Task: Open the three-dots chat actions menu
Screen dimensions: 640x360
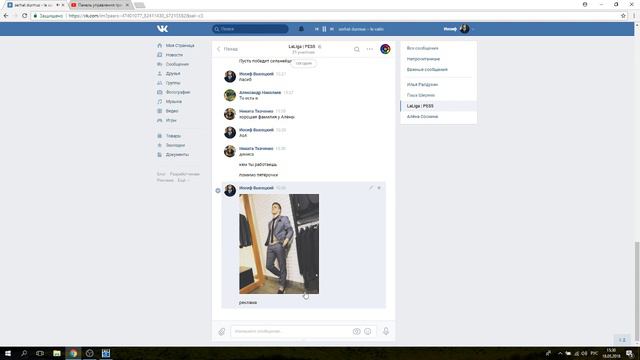Action: point(370,49)
